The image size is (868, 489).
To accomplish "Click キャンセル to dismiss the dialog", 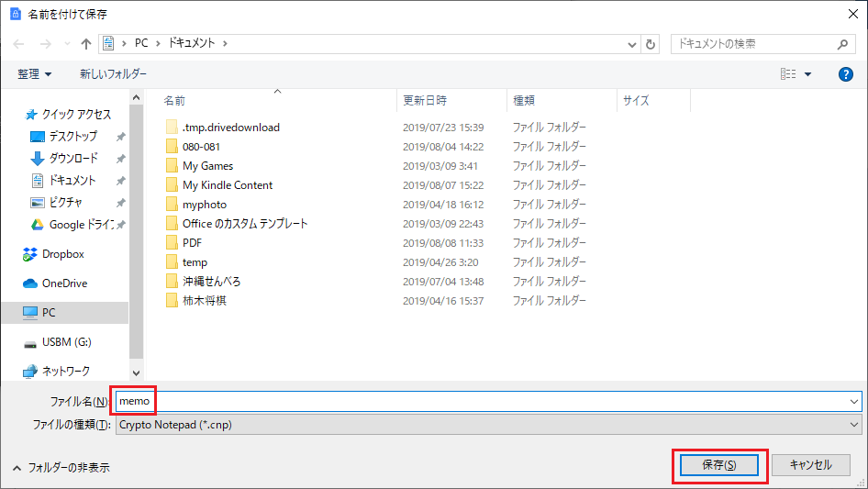I will coord(810,465).
